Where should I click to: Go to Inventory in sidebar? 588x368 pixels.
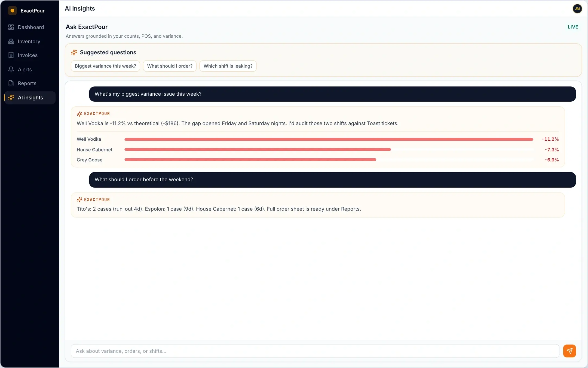[x=30, y=41]
